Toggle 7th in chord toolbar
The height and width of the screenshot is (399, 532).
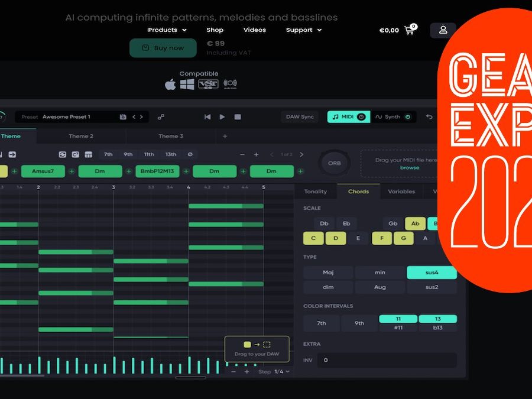108,154
